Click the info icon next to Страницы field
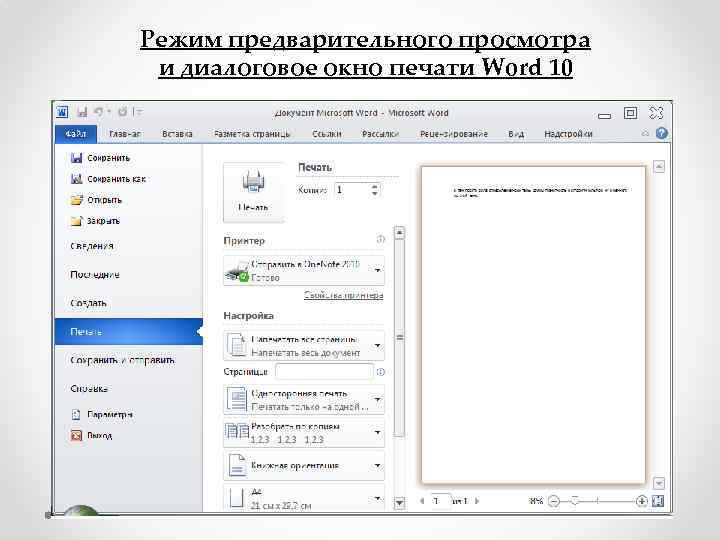Image resolution: width=720 pixels, height=540 pixels. [x=380, y=372]
